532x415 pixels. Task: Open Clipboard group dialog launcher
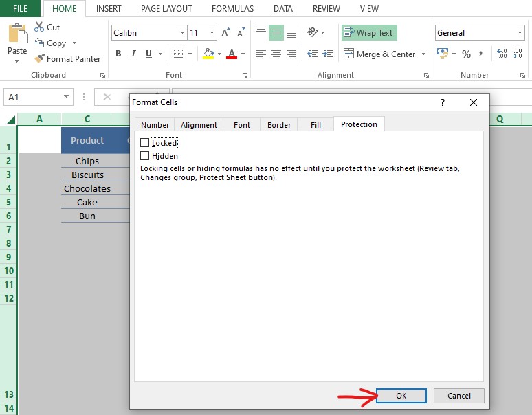click(x=102, y=76)
